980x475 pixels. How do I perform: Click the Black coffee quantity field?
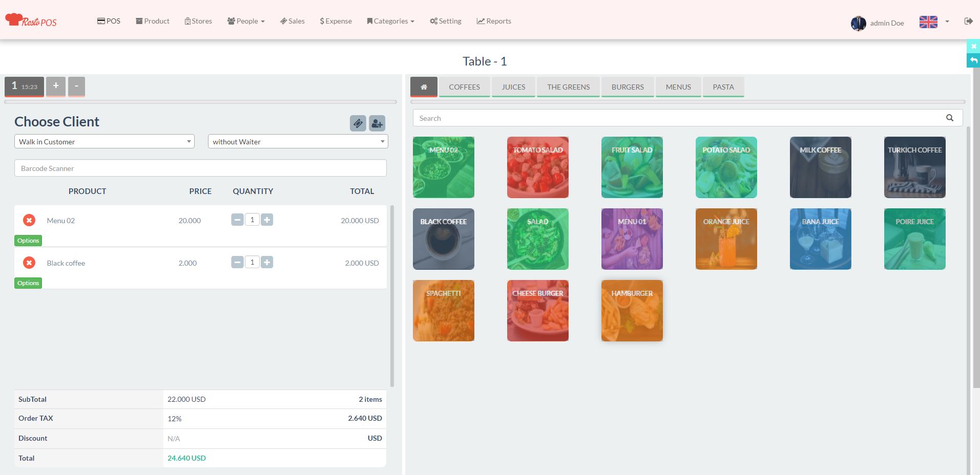pyautogui.click(x=252, y=263)
